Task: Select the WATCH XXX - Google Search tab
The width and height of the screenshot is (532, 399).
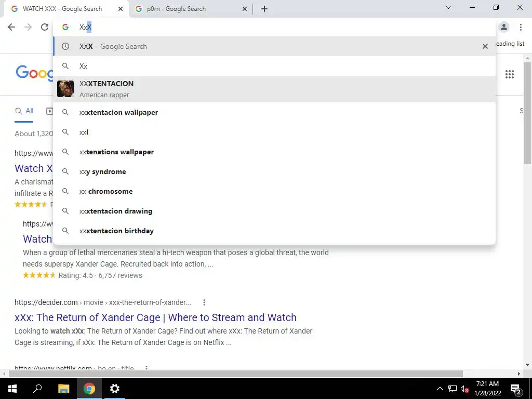Action: pyautogui.click(x=66, y=9)
